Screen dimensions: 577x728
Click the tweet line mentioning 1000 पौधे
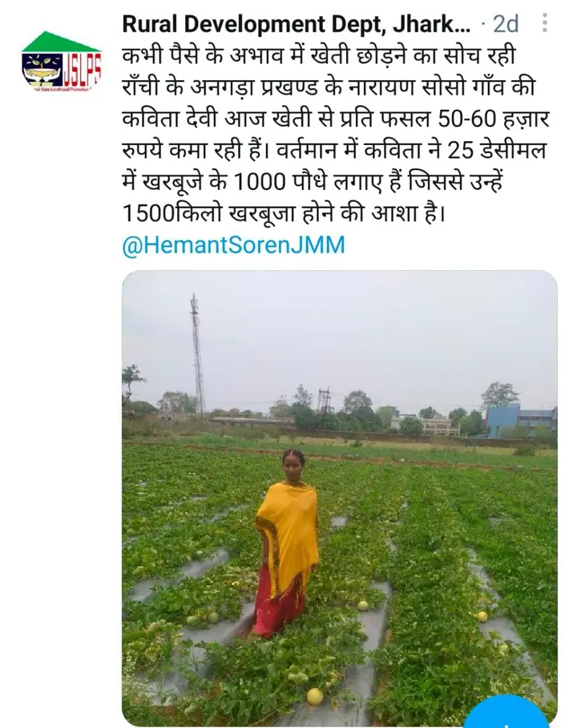coord(313,182)
